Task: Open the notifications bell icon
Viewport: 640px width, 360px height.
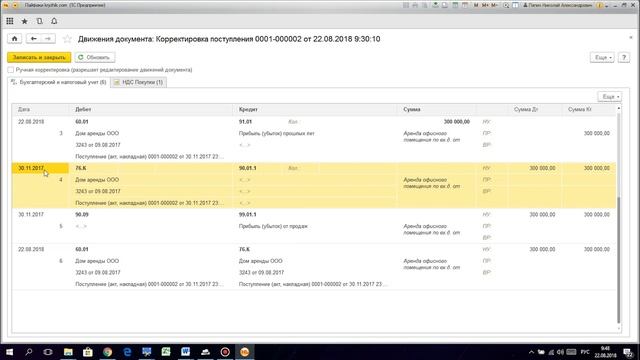Action: click(54, 21)
